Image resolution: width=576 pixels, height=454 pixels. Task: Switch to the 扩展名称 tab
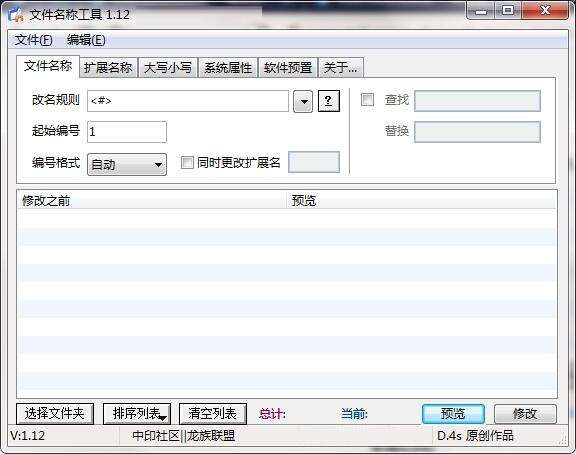coord(108,68)
